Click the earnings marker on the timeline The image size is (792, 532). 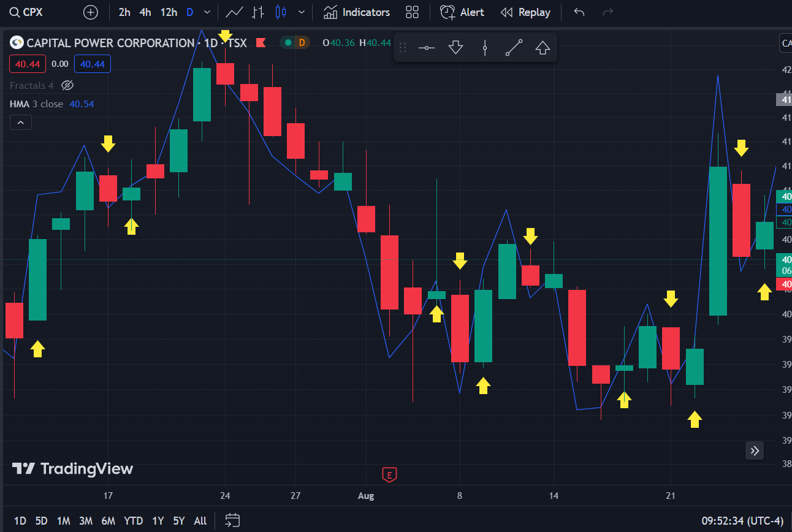click(390, 475)
